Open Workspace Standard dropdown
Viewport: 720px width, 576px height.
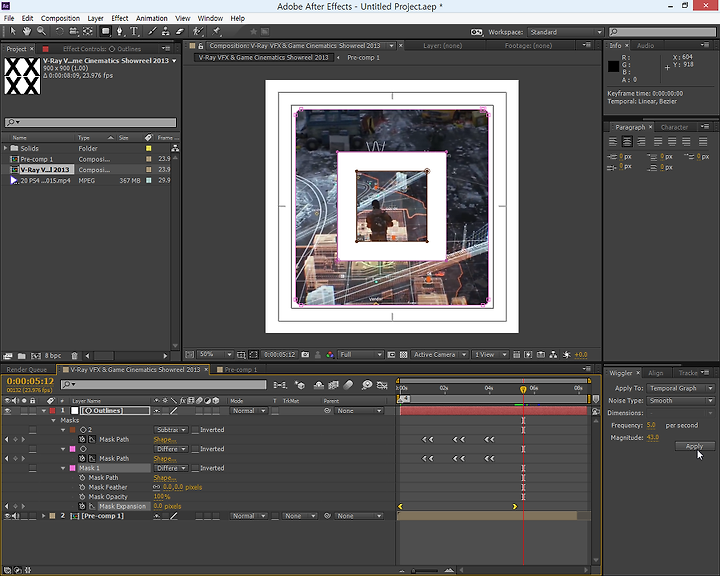pyautogui.click(x=565, y=32)
